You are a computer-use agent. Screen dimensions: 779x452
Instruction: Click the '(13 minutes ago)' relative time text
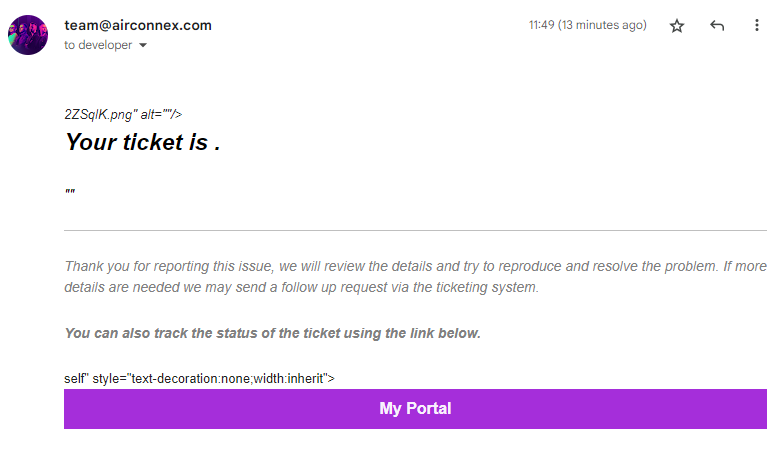coord(602,25)
